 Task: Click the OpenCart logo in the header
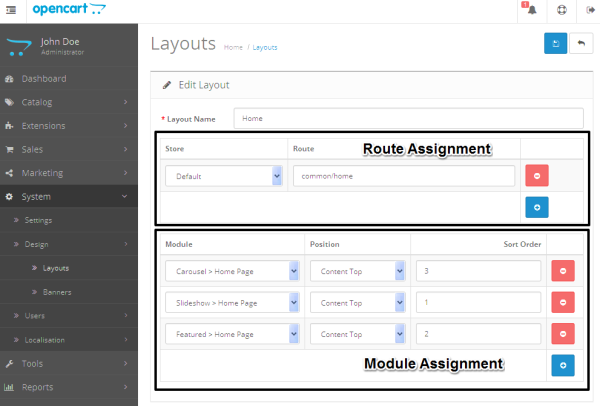(x=69, y=9)
